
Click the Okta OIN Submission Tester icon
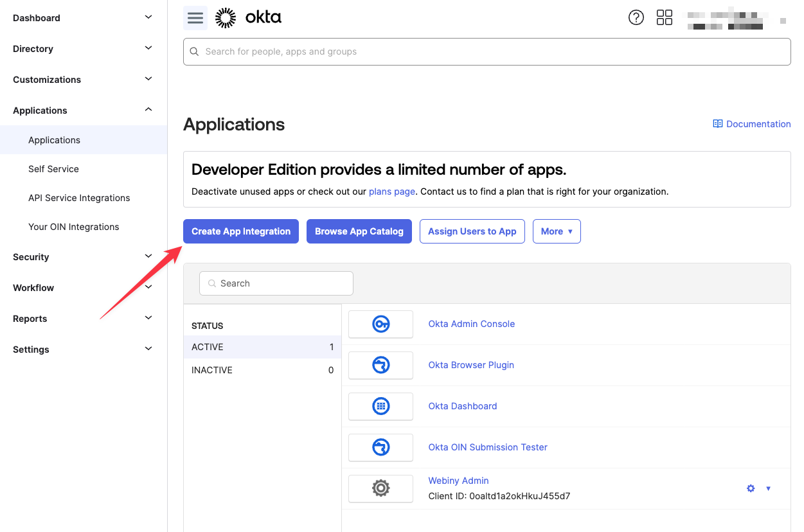(x=380, y=448)
